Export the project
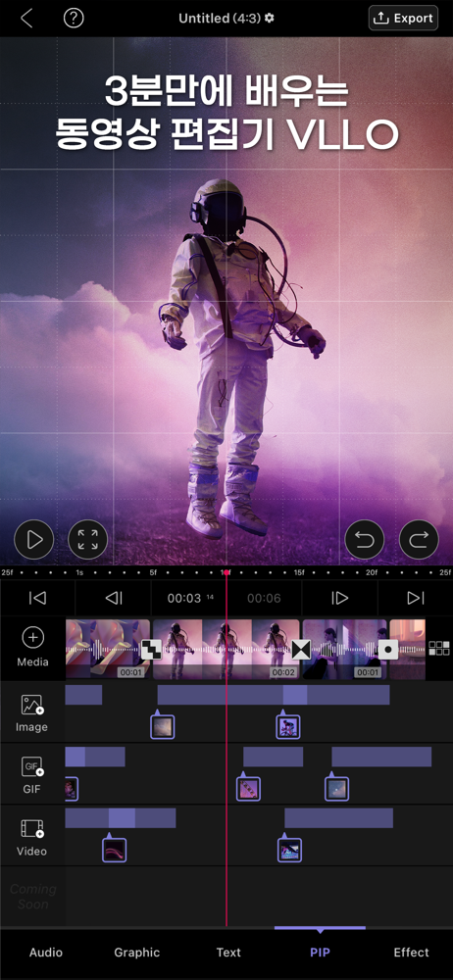 pos(403,18)
